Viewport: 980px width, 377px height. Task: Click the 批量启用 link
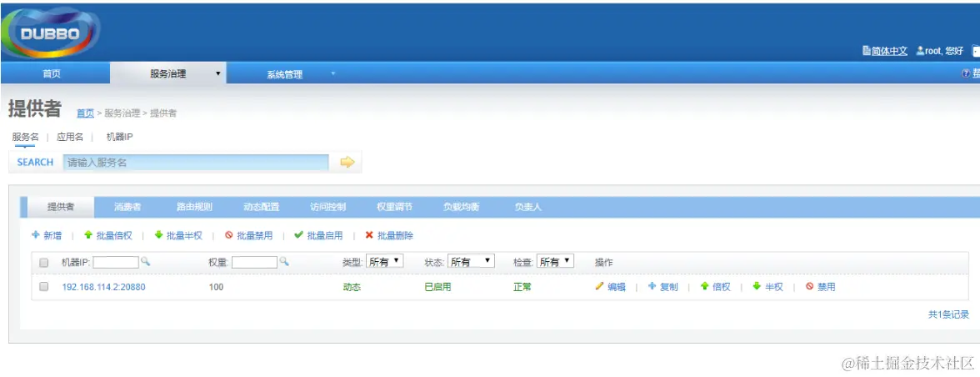tap(325, 236)
